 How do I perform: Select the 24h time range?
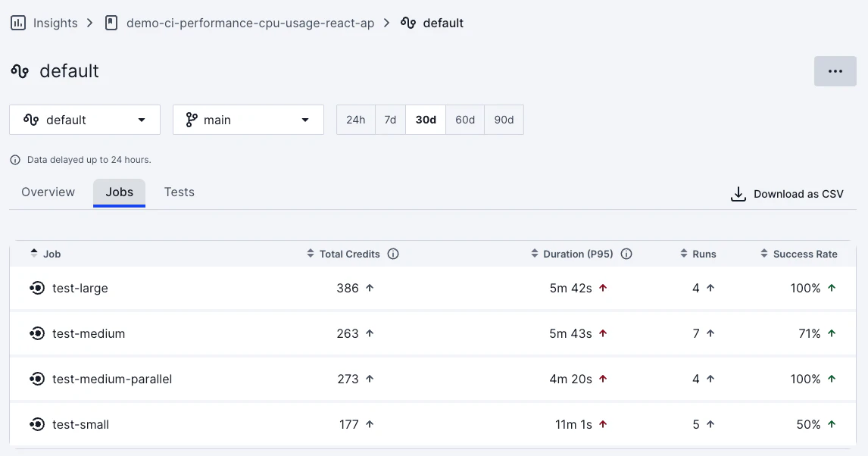coord(356,120)
